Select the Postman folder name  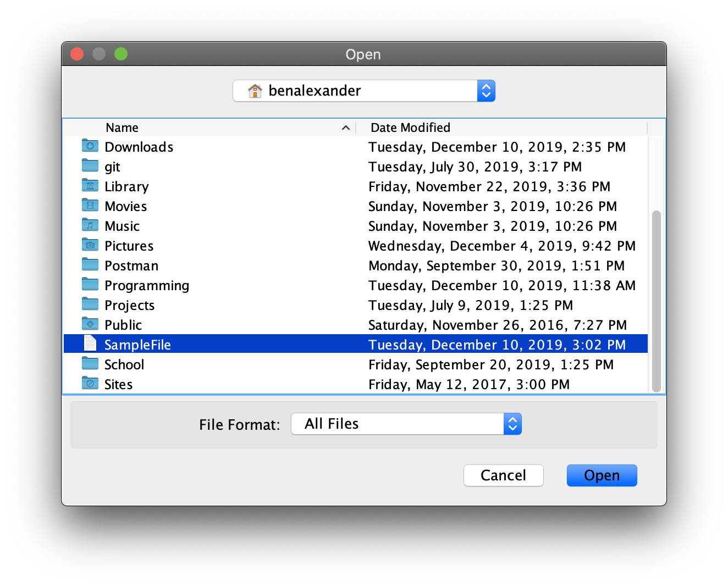pyautogui.click(x=131, y=265)
